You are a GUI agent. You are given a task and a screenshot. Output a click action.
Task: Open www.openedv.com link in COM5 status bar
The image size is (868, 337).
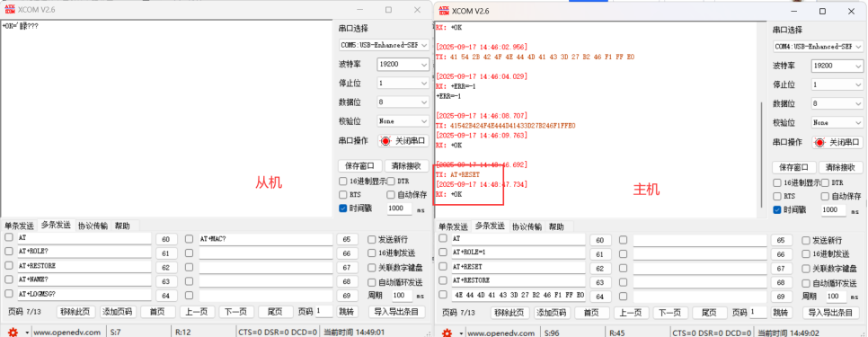tap(67, 333)
